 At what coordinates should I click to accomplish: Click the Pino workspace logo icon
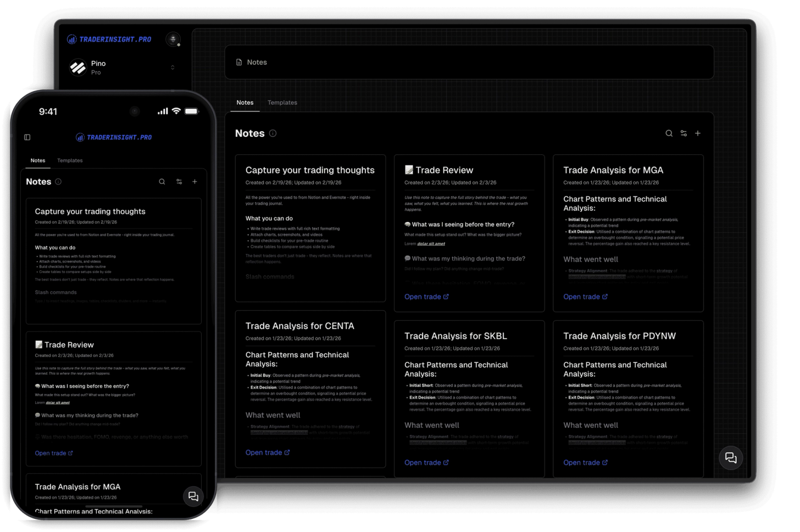pyautogui.click(x=77, y=68)
